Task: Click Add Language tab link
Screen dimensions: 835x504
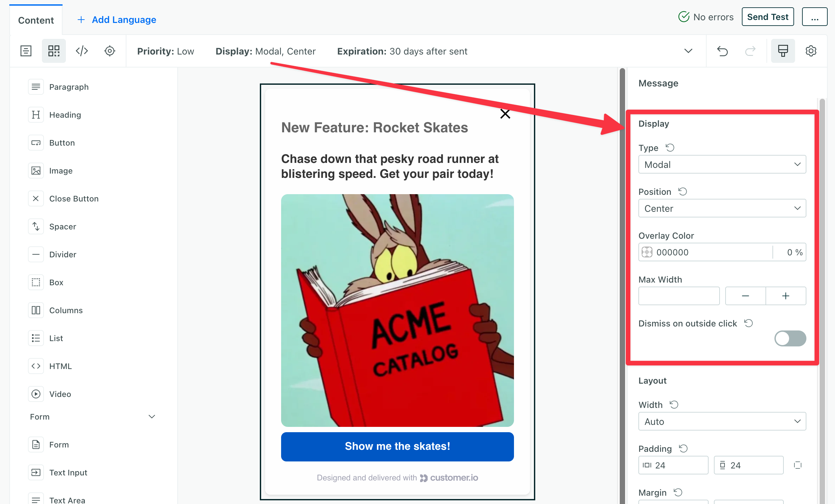Action: [117, 20]
